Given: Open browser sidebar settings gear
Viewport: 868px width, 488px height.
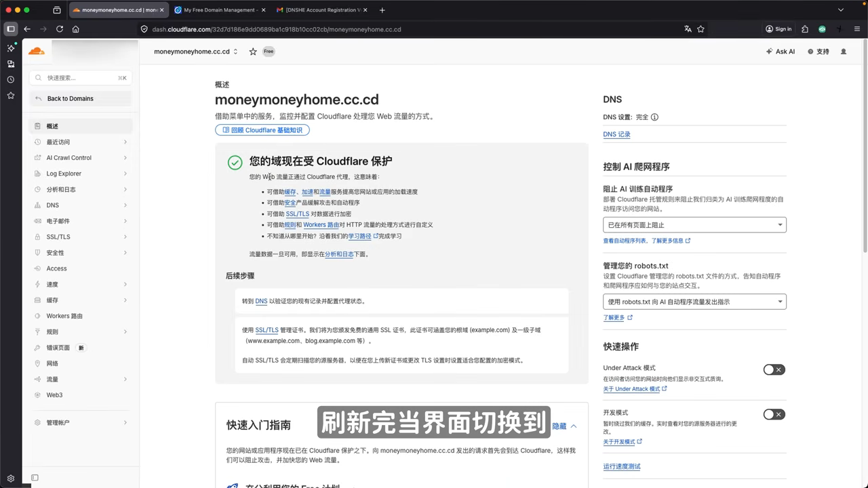Looking at the screenshot, I should tap(11, 479).
